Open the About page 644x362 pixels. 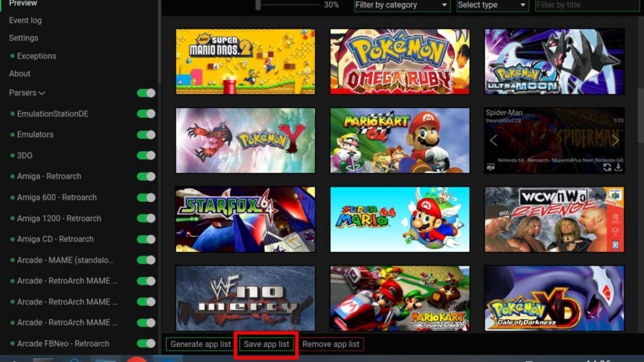pyautogui.click(x=19, y=74)
